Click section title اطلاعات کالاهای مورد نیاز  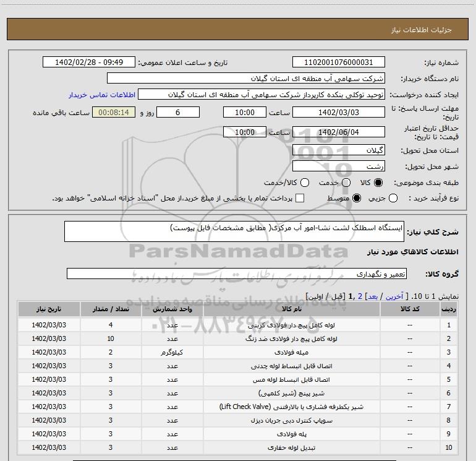coord(412,252)
